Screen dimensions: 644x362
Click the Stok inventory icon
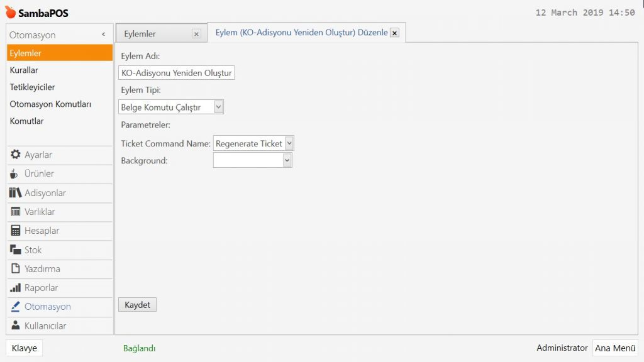[x=16, y=250]
